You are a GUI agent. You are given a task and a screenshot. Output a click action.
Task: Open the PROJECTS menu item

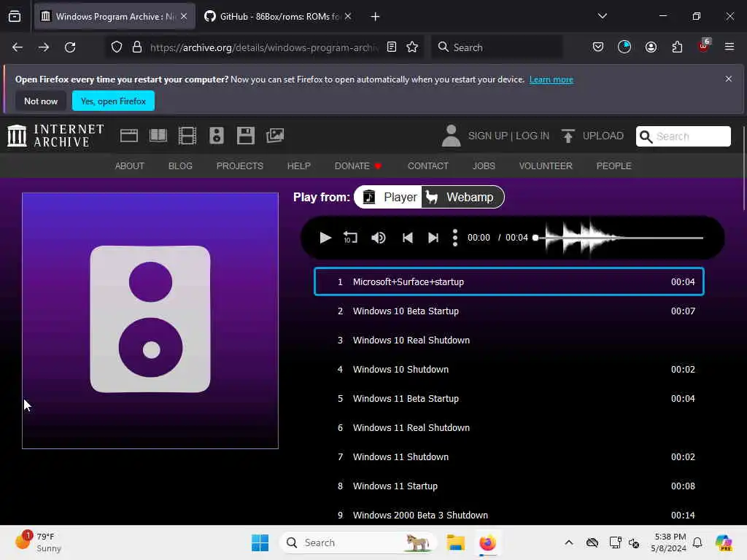click(x=239, y=166)
